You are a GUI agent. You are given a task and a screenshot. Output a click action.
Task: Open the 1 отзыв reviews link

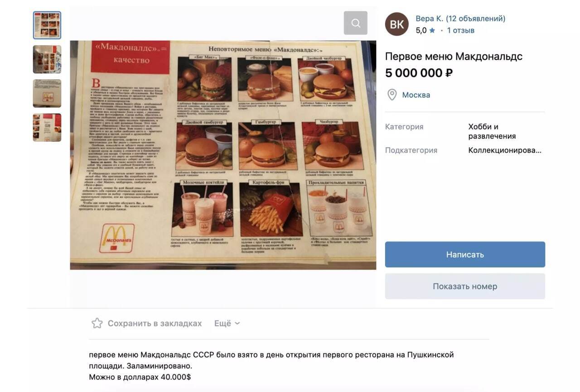pos(461,30)
